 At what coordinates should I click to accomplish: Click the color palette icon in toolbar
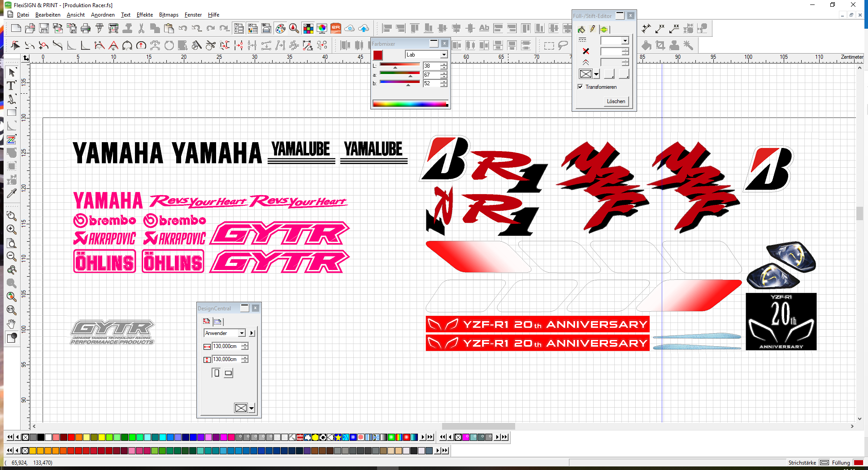pyautogui.click(x=280, y=29)
